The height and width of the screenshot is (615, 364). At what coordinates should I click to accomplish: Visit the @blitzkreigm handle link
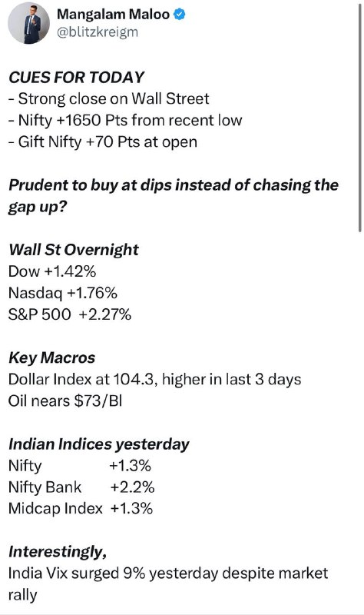[x=98, y=32]
